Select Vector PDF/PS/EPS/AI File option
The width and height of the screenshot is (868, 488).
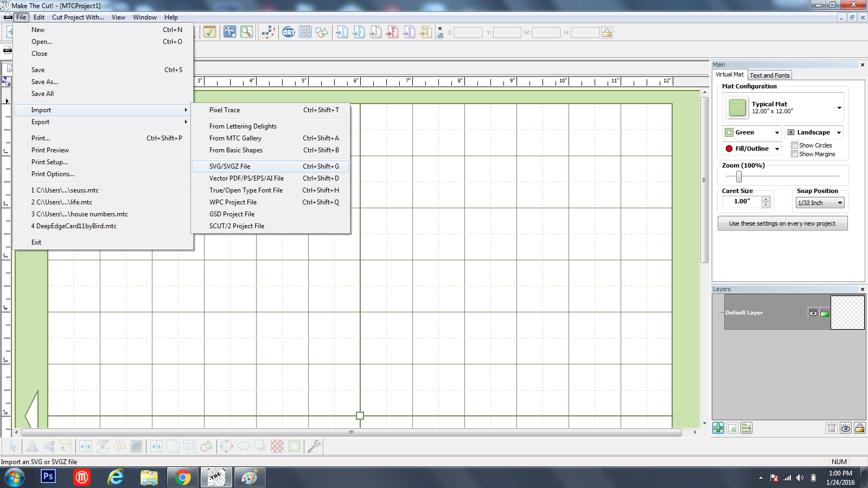tap(270, 178)
